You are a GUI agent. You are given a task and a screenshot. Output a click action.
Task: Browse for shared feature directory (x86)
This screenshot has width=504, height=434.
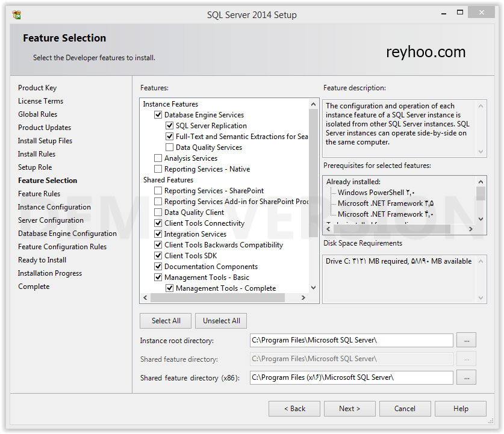[467, 378]
